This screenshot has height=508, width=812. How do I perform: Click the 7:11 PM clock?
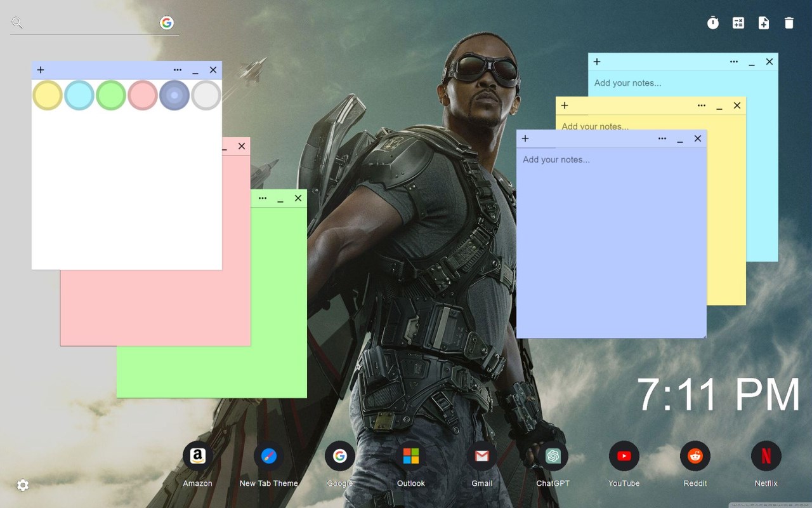click(719, 394)
